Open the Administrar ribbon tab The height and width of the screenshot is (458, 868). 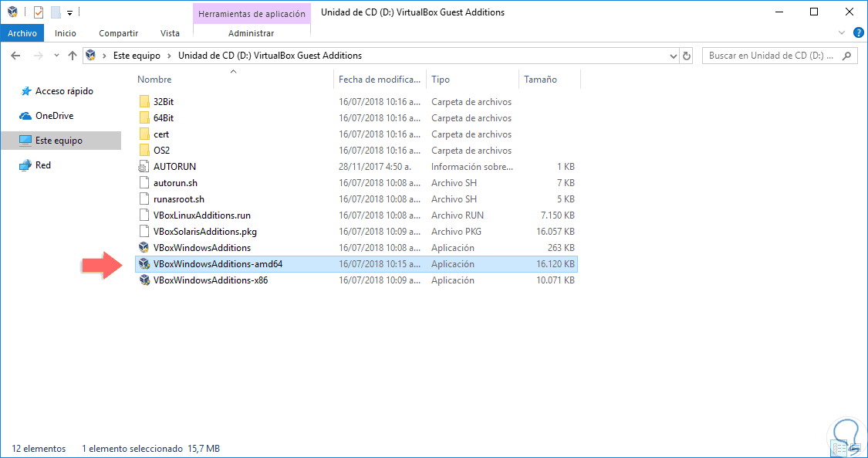point(252,33)
